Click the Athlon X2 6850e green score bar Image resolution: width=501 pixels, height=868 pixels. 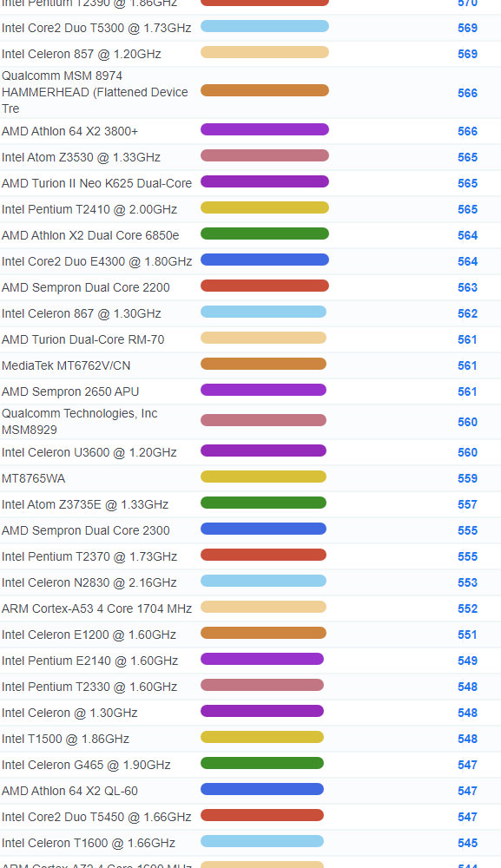pos(265,233)
